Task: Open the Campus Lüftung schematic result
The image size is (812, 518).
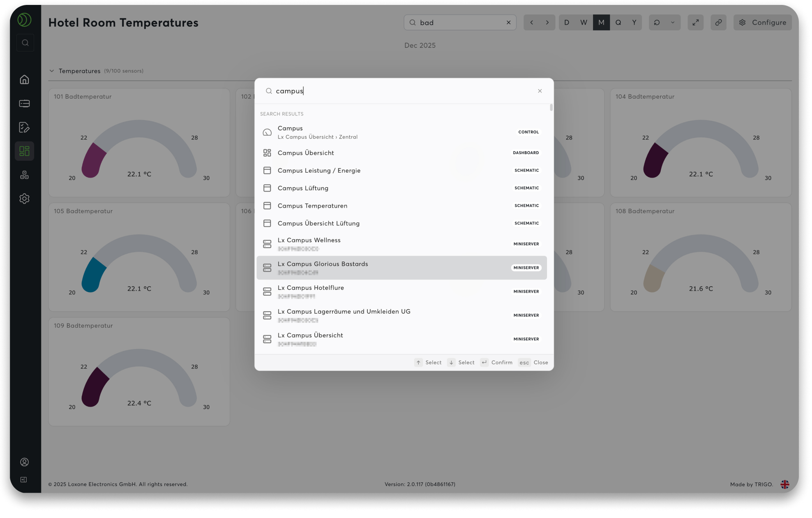Action: (x=402, y=188)
